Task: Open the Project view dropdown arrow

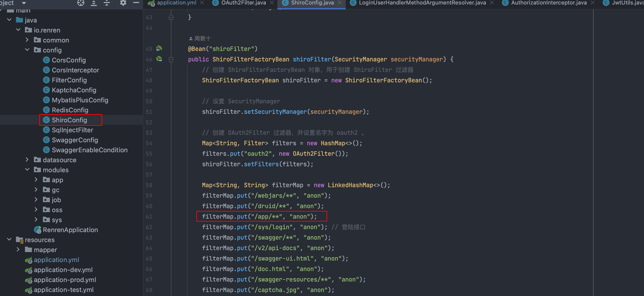Action: pos(24,3)
